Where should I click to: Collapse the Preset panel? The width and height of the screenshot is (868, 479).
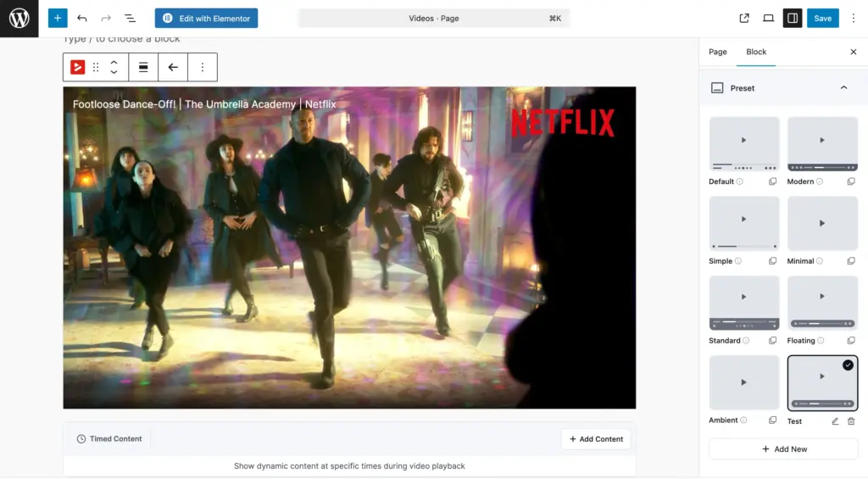843,87
